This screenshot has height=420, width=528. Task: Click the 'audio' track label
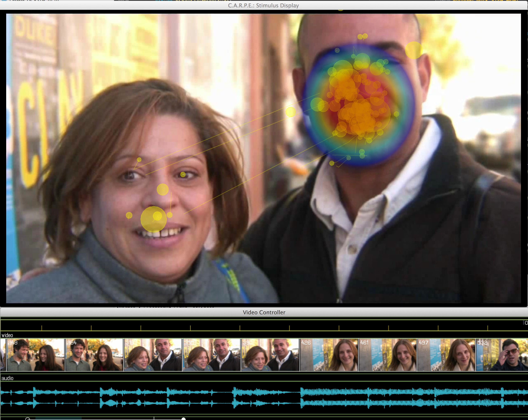coord(7,378)
